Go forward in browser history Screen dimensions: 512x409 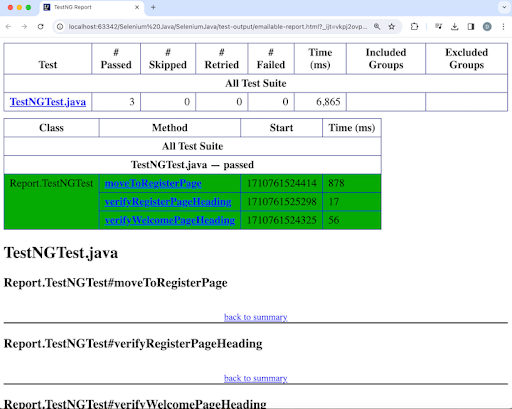(24, 27)
